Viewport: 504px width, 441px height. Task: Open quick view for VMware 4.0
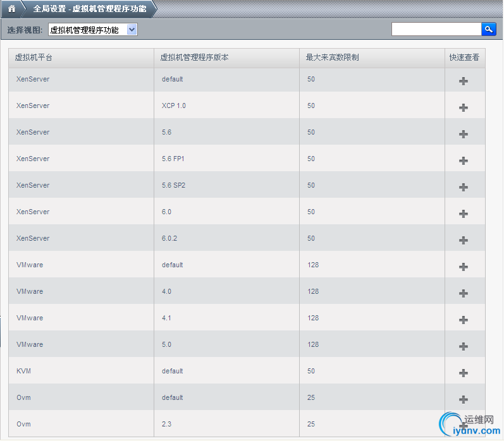[463, 293]
